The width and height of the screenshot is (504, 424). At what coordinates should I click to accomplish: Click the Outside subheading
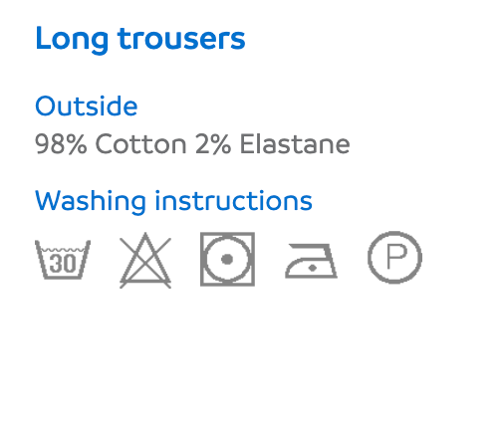coord(87,106)
